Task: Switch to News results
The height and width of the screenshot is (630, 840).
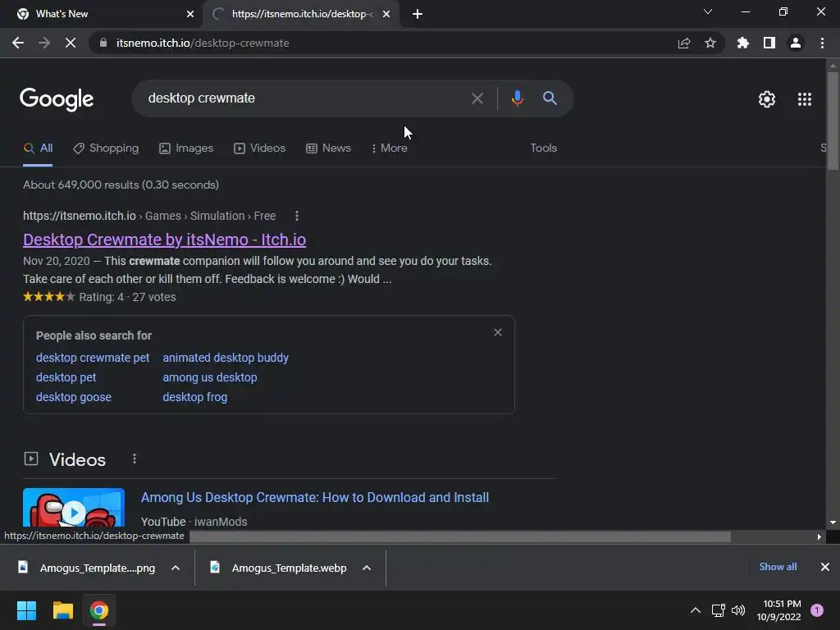Action: click(328, 148)
